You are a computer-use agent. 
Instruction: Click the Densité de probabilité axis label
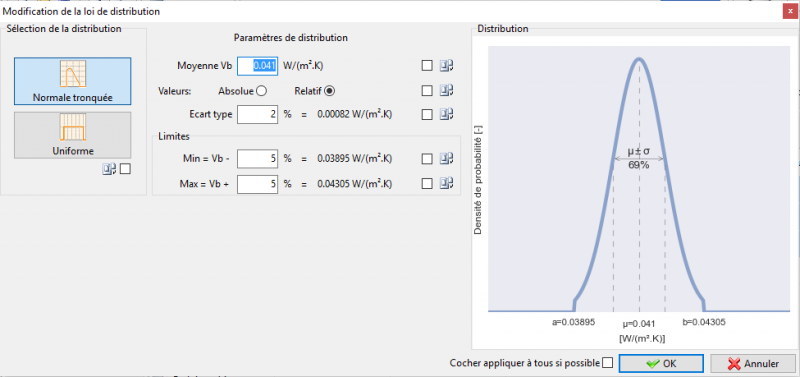click(478, 180)
